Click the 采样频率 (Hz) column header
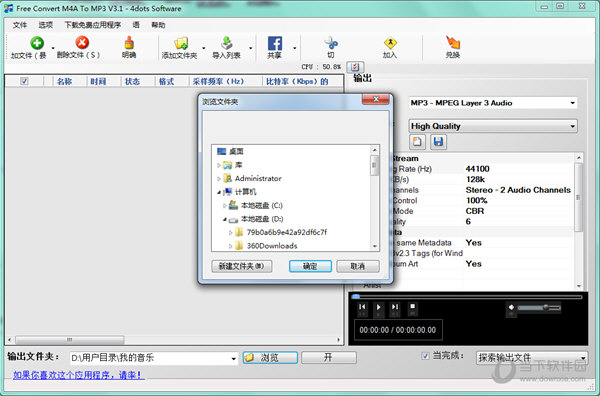Image resolution: width=600 pixels, height=396 pixels. click(218, 81)
